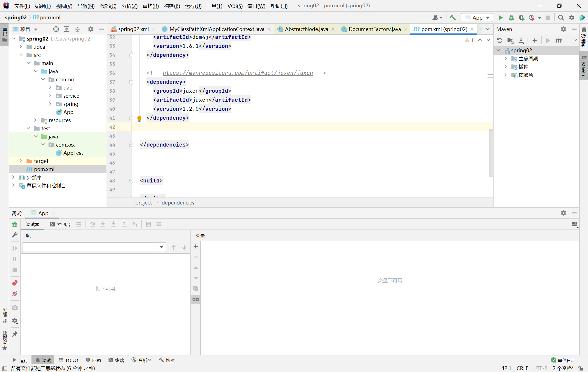
Task: Click the hammer Build project icon
Action: pos(453,18)
